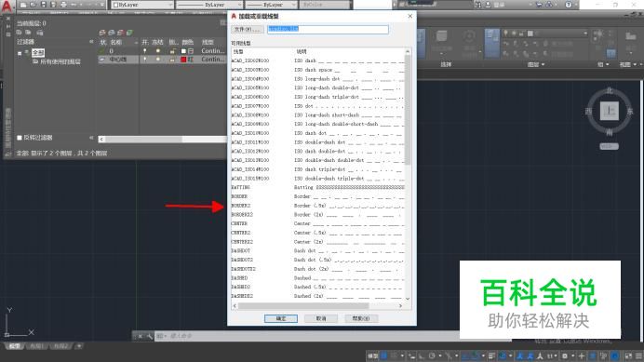Toggle the On bulb for layer 0
Viewport: 644px width, 362px height.
point(144,51)
